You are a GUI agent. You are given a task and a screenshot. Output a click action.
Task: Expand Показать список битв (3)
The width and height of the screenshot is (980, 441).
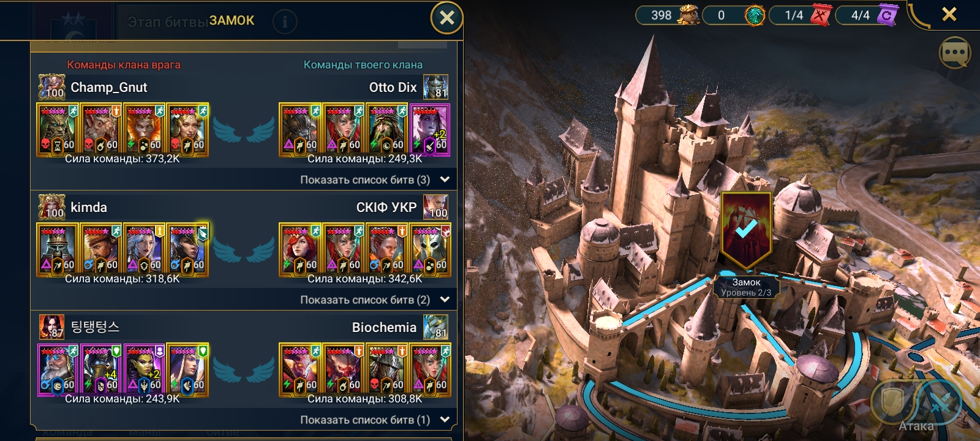(375, 179)
